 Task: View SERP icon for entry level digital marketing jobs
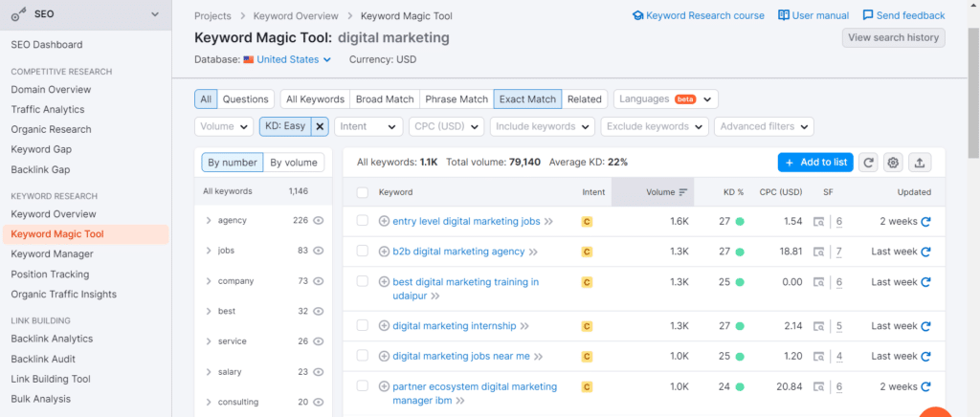click(819, 222)
